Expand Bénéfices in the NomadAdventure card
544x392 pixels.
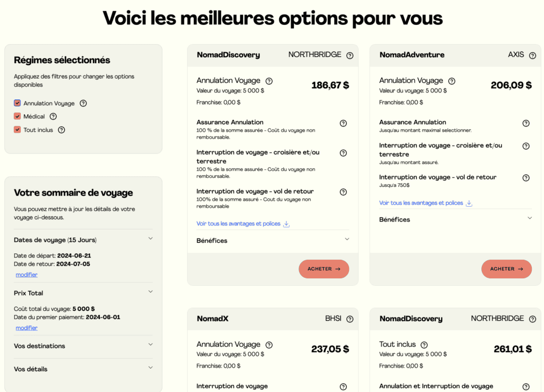click(x=530, y=218)
